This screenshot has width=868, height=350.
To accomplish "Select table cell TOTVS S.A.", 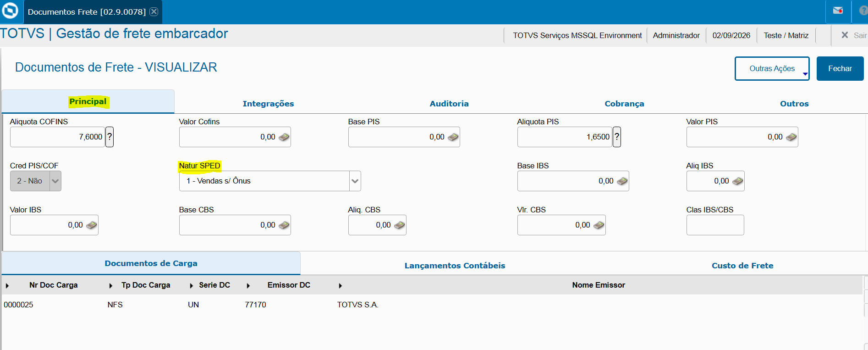I will (x=358, y=305).
